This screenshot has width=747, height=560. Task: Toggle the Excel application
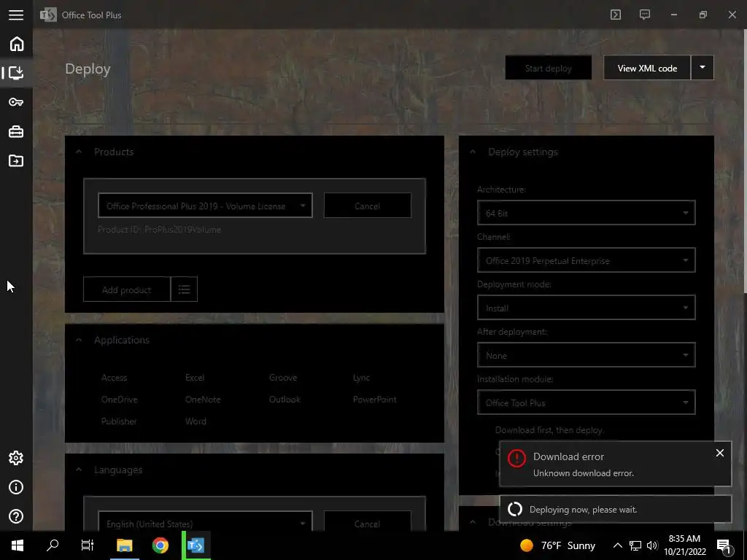coord(194,378)
